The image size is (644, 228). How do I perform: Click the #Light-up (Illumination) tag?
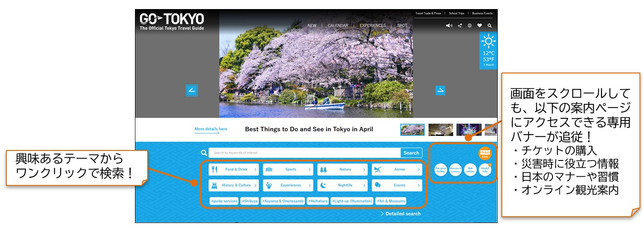352,201
